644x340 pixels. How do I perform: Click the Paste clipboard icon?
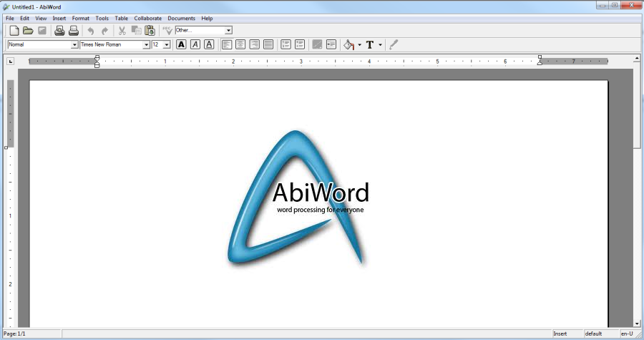(x=150, y=31)
